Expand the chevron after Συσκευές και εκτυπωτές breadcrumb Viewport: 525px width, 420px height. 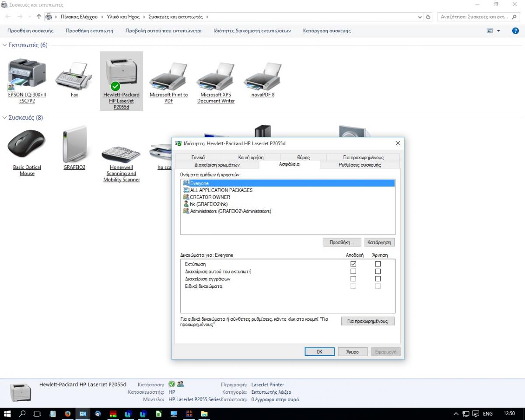(207, 17)
